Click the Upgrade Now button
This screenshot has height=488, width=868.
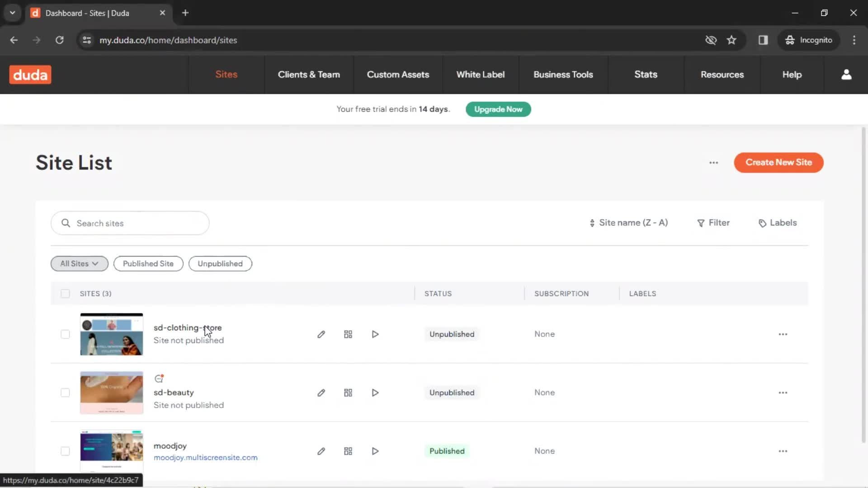tap(498, 109)
